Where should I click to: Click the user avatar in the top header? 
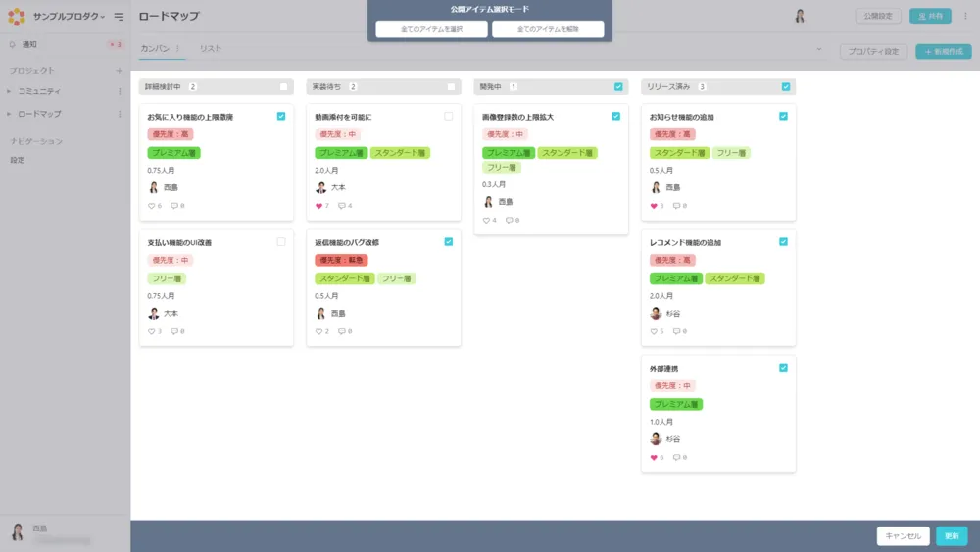800,16
